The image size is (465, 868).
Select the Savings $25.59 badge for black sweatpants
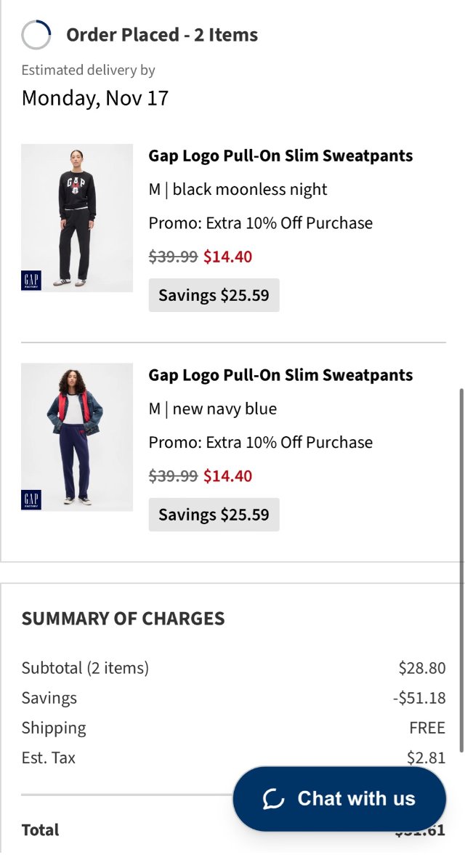click(214, 295)
